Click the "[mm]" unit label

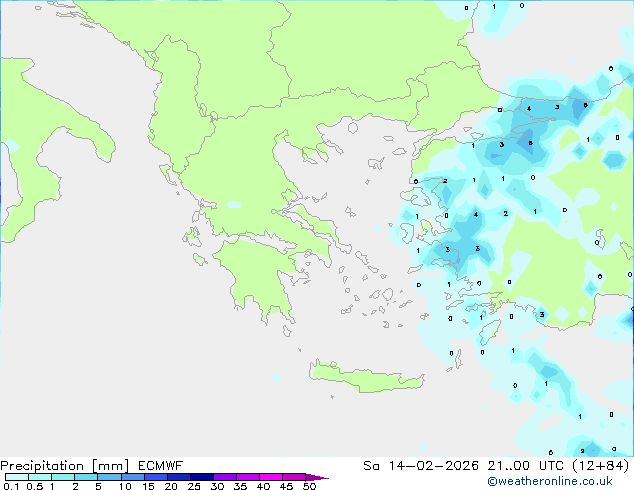click(110, 466)
